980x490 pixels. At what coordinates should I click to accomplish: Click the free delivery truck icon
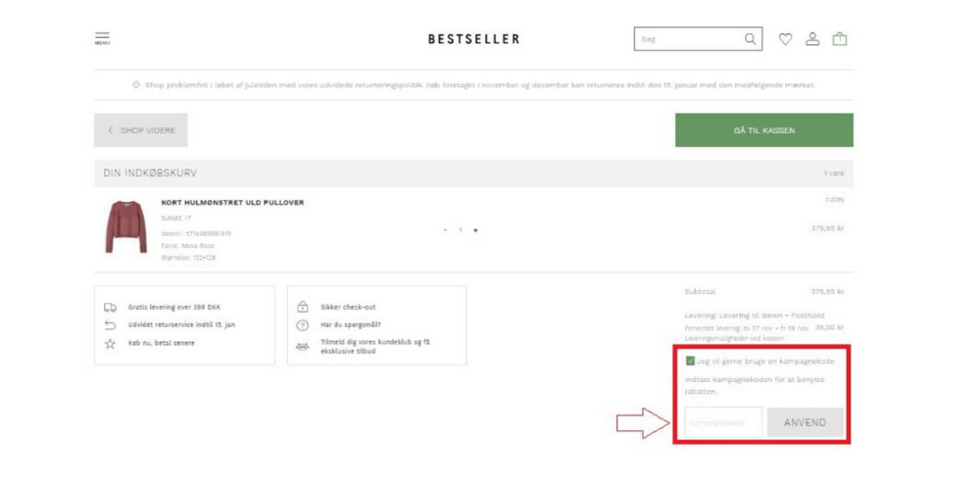111,307
